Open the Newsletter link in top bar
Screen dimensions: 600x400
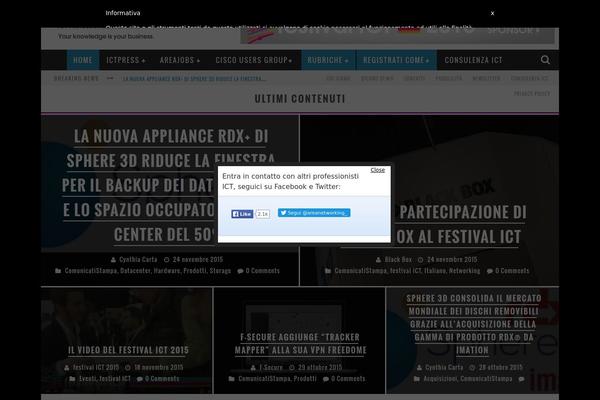click(x=486, y=78)
